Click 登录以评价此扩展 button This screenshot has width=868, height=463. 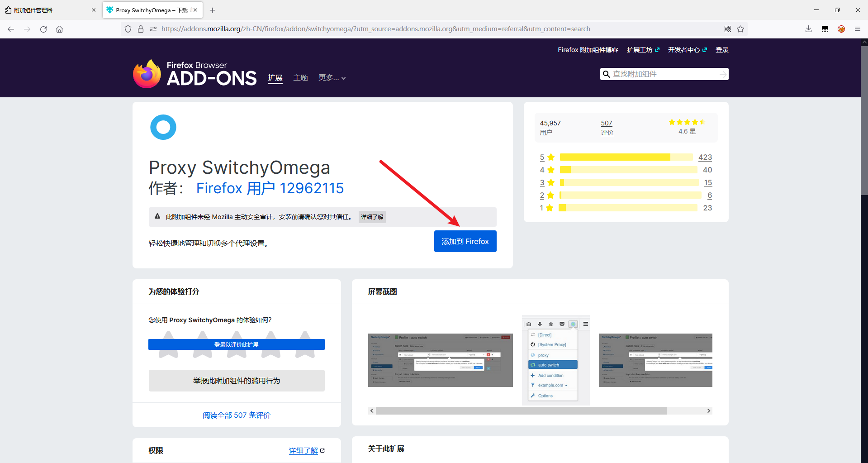[237, 344]
